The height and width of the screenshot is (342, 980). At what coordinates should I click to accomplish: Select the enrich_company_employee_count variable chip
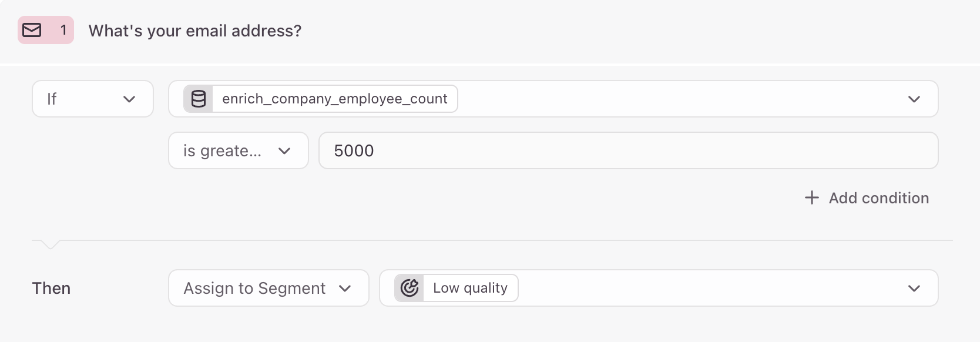click(x=321, y=99)
